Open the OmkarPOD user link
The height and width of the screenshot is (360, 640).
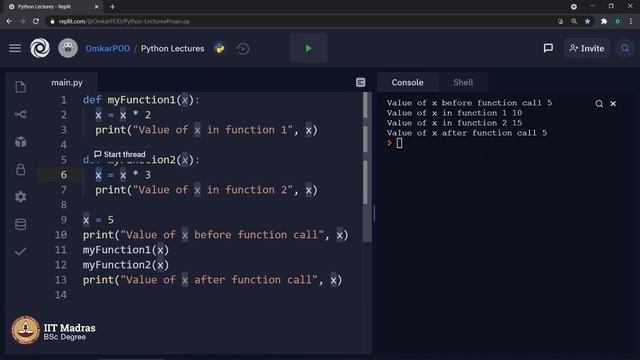click(108, 49)
